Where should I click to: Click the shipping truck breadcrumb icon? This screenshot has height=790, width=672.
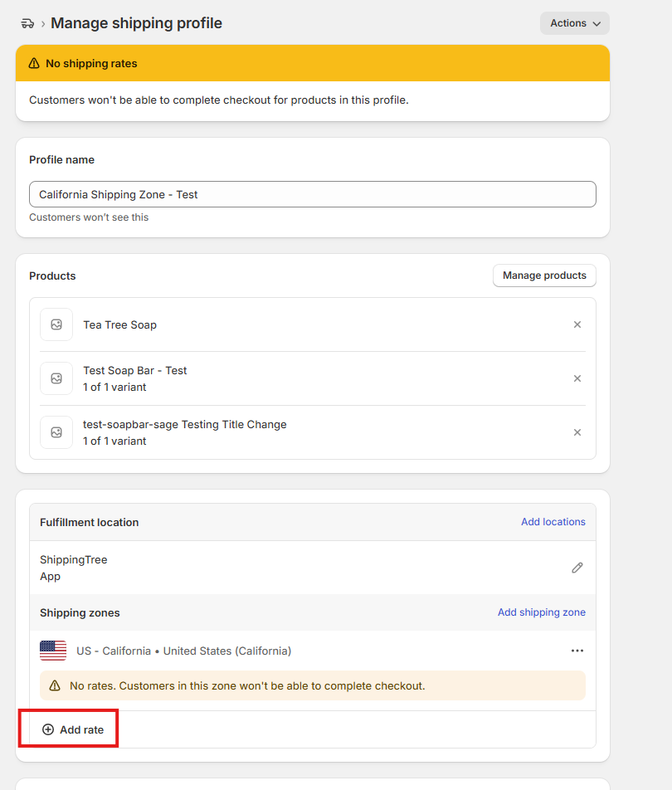coord(27,23)
